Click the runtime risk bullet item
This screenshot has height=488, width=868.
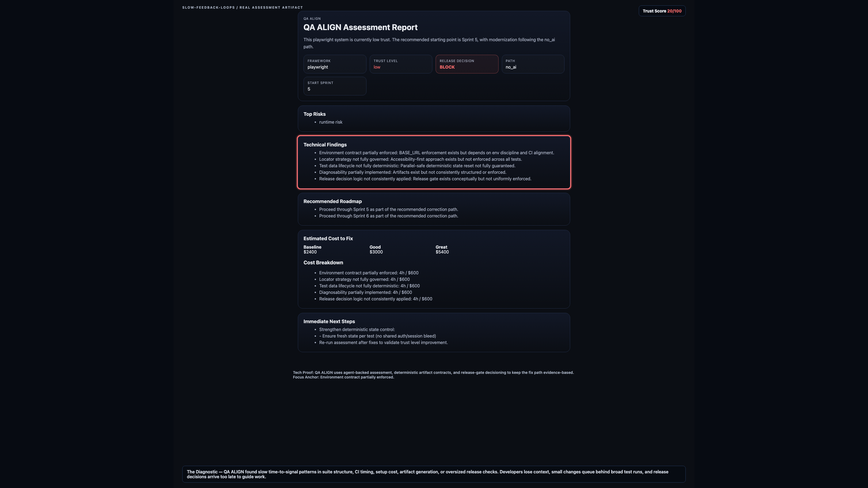click(x=330, y=122)
